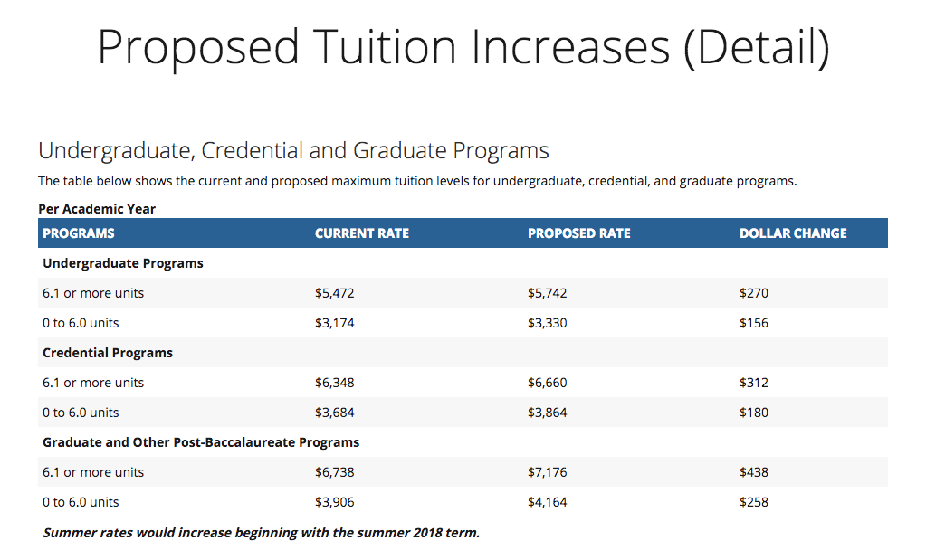Select the Graduate and Other Post-Baccalaureate Programs row
Image resolution: width=926 pixels, height=560 pixels.
[x=201, y=442]
